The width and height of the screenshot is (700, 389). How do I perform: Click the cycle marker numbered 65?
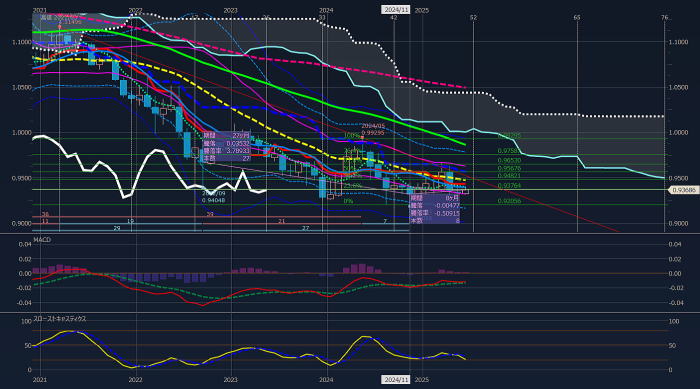(577, 17)
